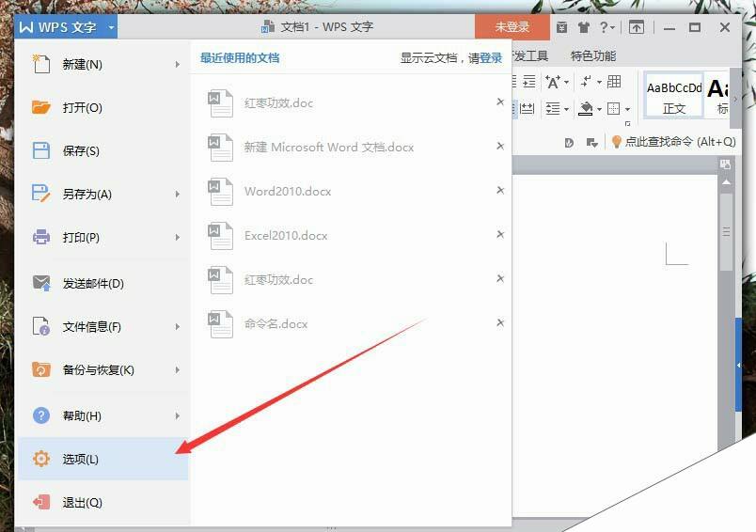
Task: Click 保存(S) to save the document
Action: 102,150
